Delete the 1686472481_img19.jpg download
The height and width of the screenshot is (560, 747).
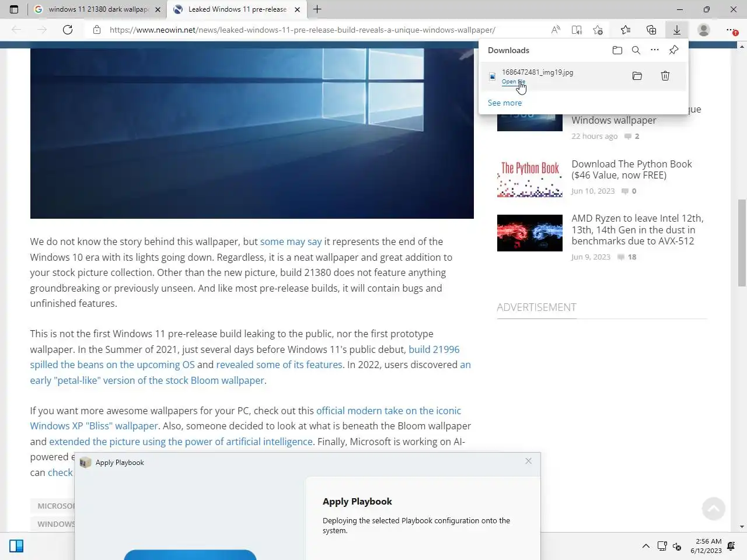665,76
